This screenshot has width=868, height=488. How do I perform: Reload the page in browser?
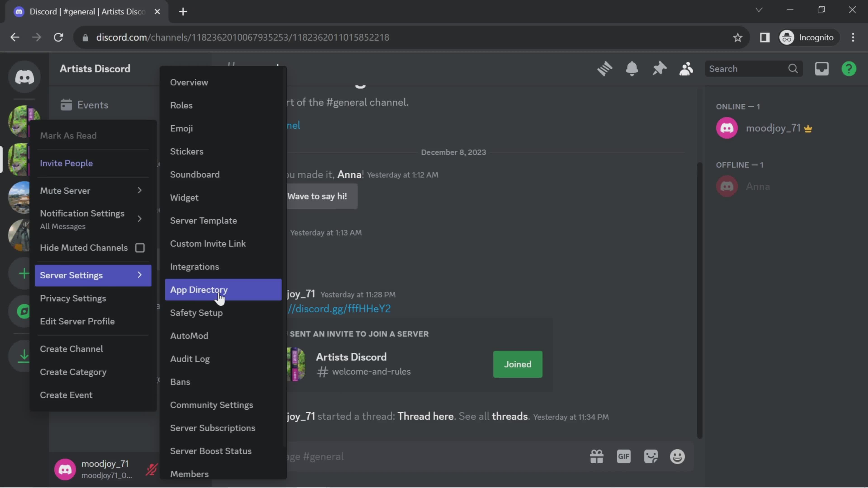tap(59, 37)
